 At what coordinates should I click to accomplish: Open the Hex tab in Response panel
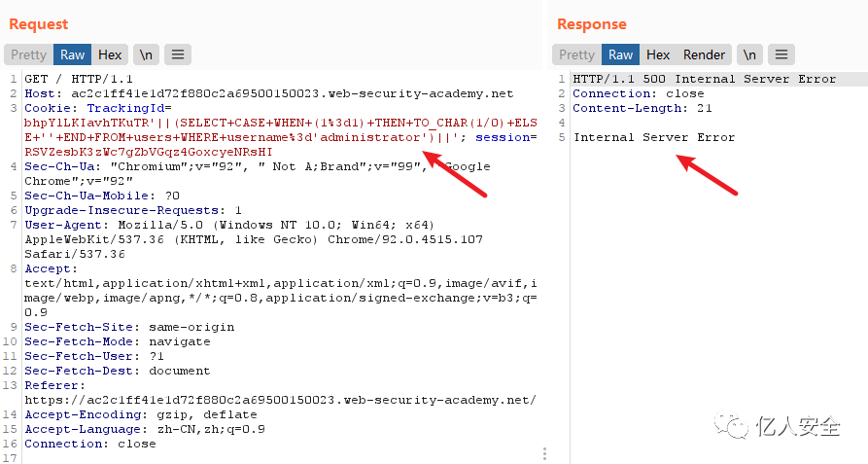click(658, 54)
